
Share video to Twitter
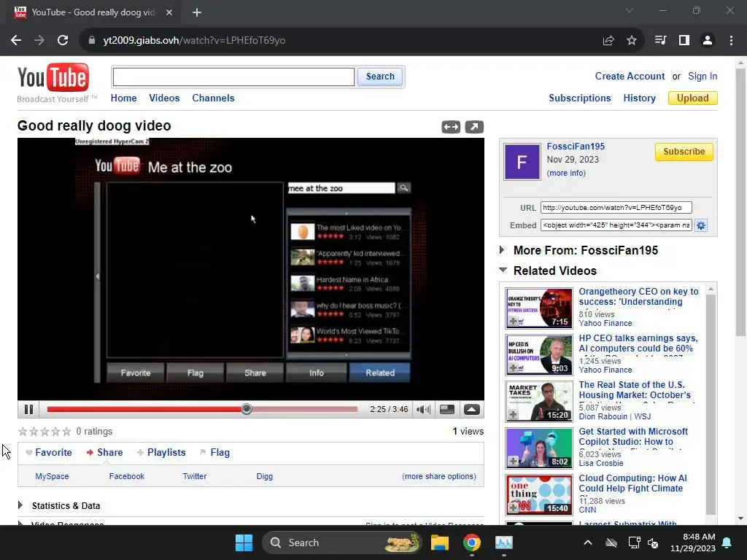click(194, 476)
